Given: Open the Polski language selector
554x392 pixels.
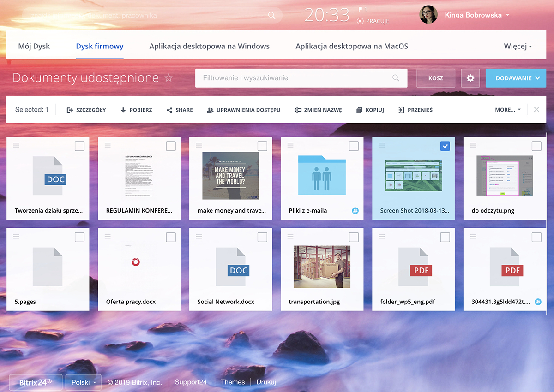Looking at the screenshot, I should tap(83, 382).
